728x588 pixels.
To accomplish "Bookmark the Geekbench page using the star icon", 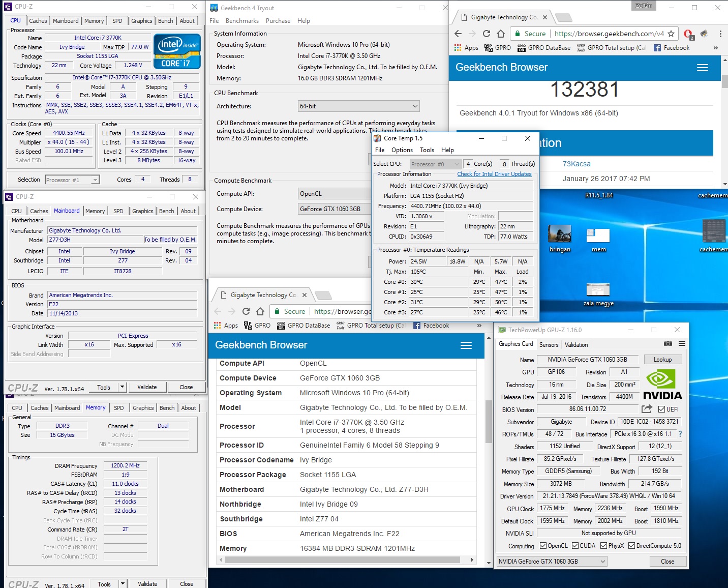I will pyautogui.click(x=671, y=34).
